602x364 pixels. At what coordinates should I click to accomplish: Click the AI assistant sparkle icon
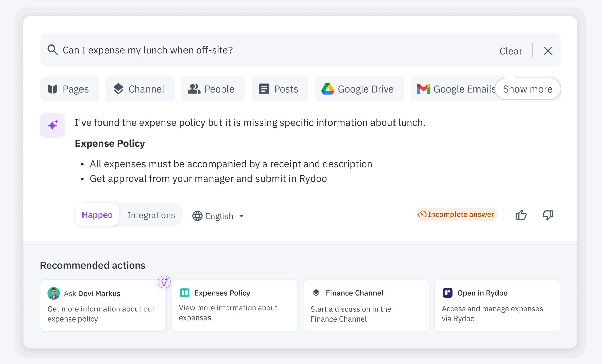52,125
